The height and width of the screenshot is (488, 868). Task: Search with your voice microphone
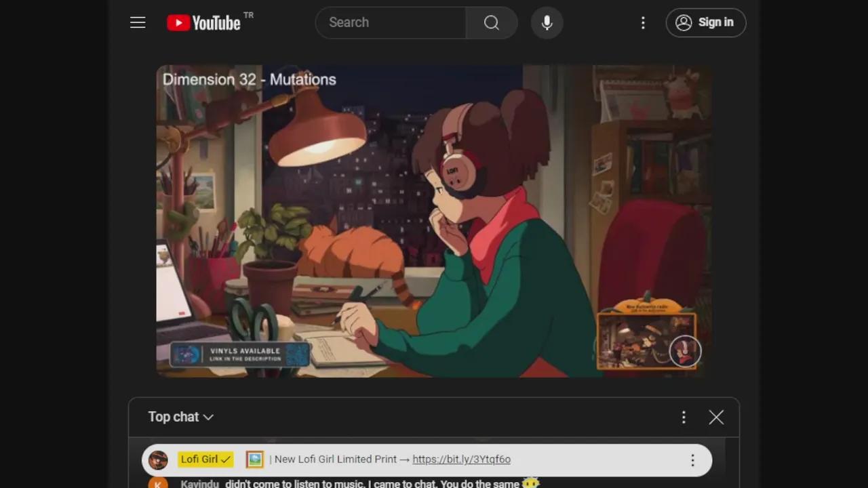pos(547,22)
